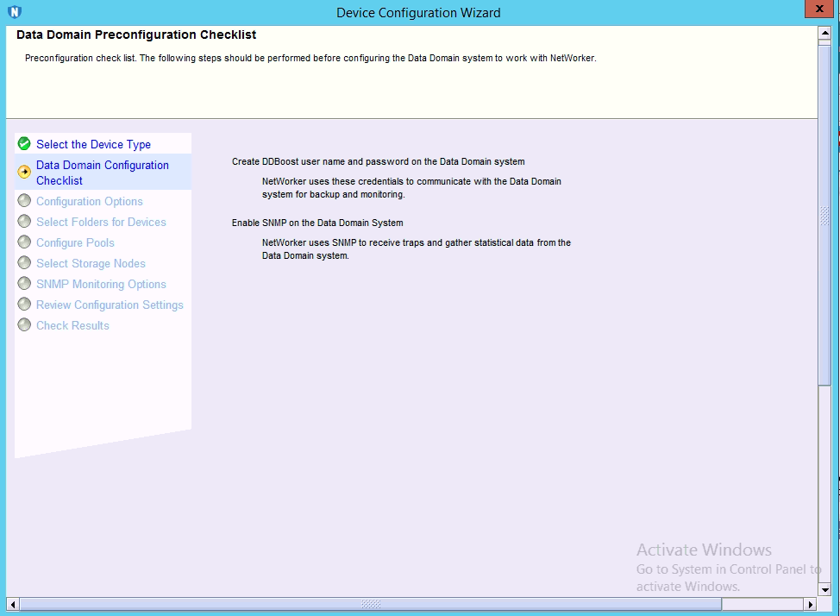Click the gray circle icon beside SNMP Monitoring Options
This screenshot has height=616, width=840.
tap(24, 284)
